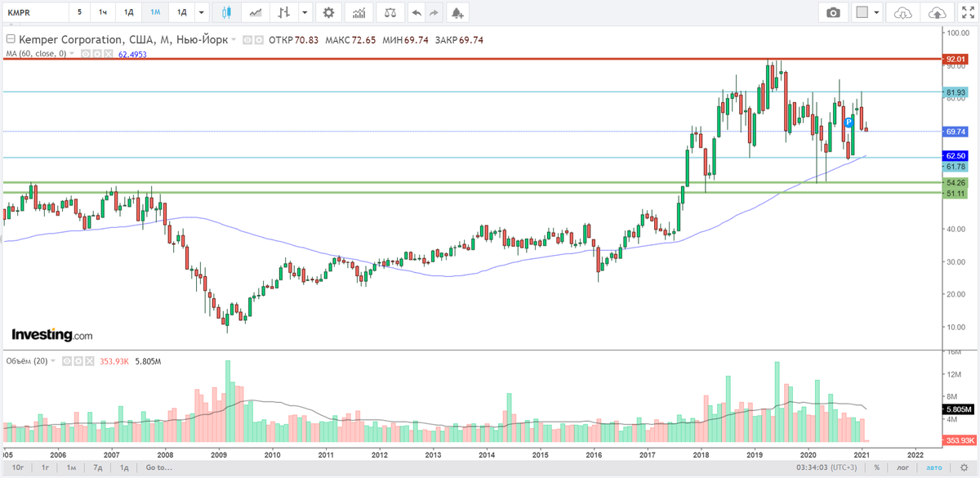This screenshot has width=980, height=478.
Task: Select candlestick chart style
Action: [226, 12]
